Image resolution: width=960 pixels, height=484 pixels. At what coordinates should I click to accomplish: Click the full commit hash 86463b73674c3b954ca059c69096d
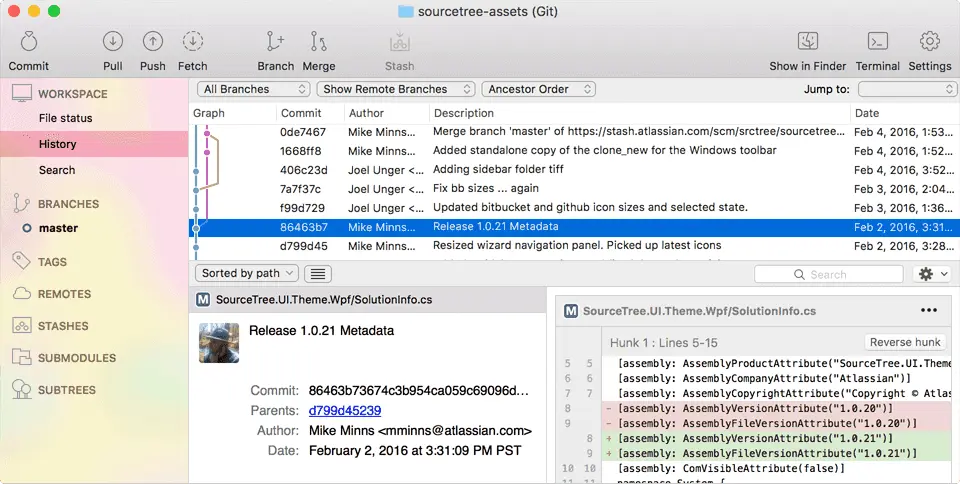[418, 390]
